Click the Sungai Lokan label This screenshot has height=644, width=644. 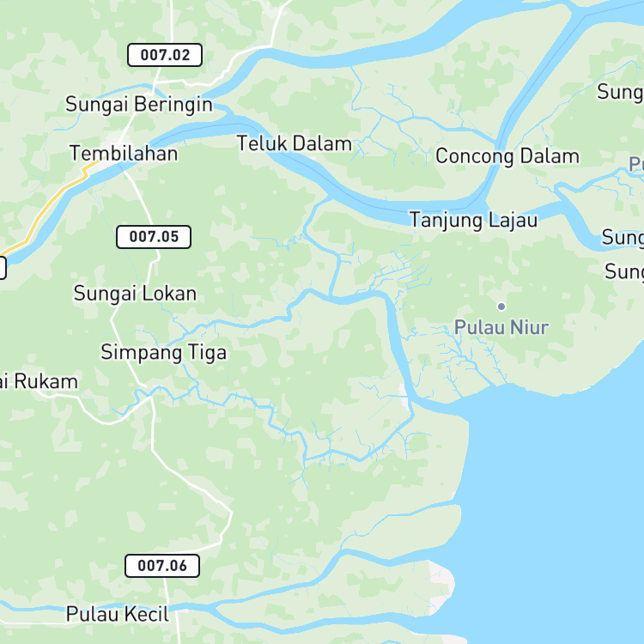click(135, 294)
